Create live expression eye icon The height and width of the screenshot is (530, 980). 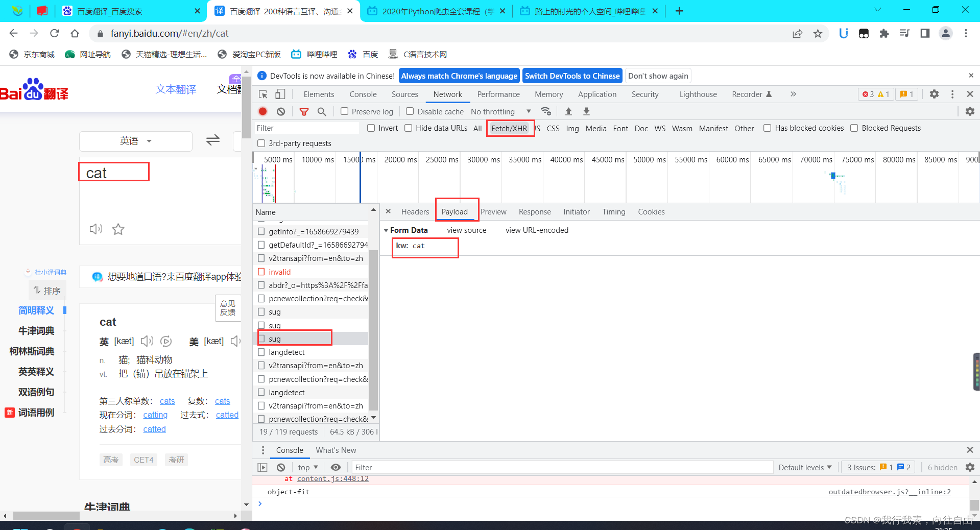(x=336, y=467)
